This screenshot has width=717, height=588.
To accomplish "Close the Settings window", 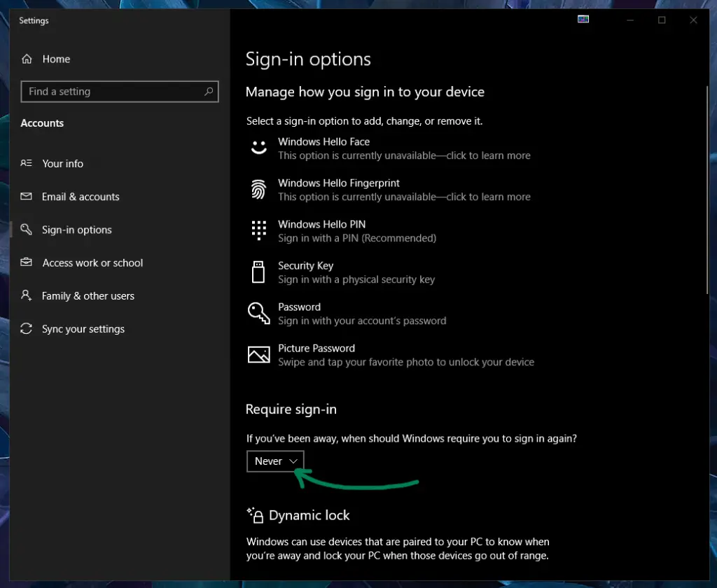I will (x=693, y=20).
